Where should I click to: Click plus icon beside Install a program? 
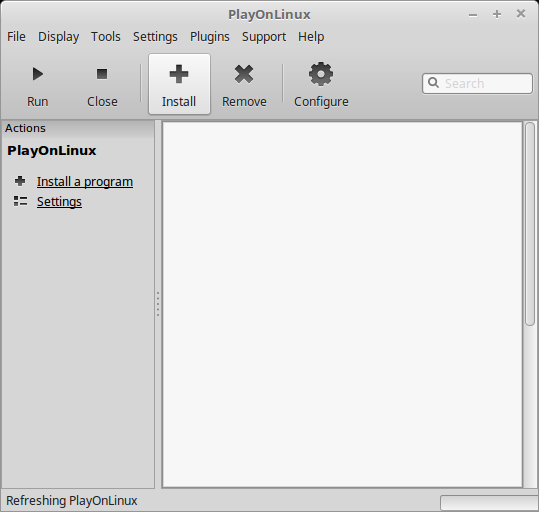(x=20, y=181)
